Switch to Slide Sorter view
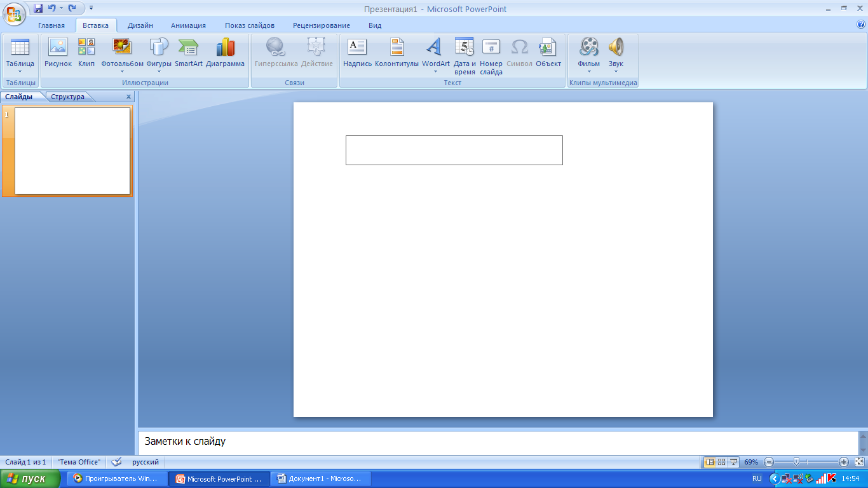This screenshot has width=868, height=488. click(x=722, y=462)
